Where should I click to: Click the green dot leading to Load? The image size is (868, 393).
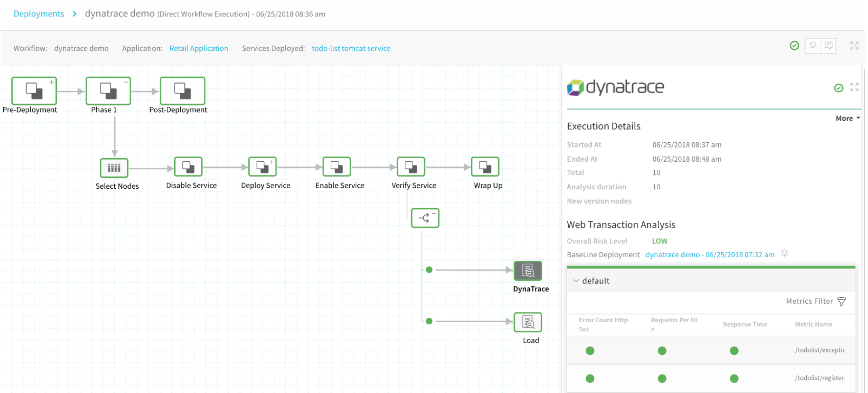(429, 321)
